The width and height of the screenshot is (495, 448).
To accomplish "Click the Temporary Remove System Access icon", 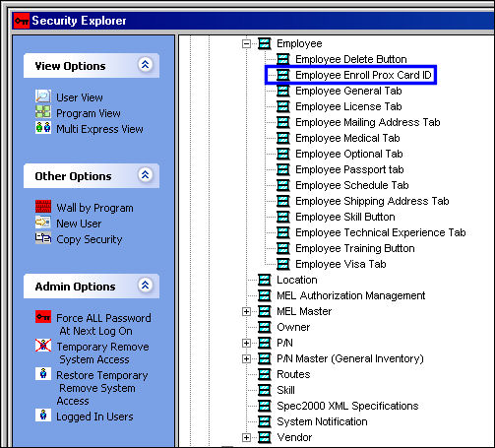I will click(43, 346).
